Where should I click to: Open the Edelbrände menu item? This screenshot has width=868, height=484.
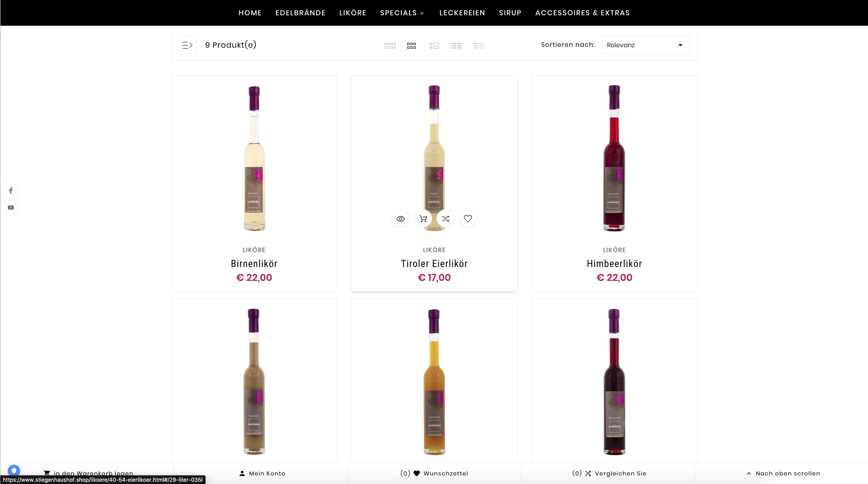300,13
